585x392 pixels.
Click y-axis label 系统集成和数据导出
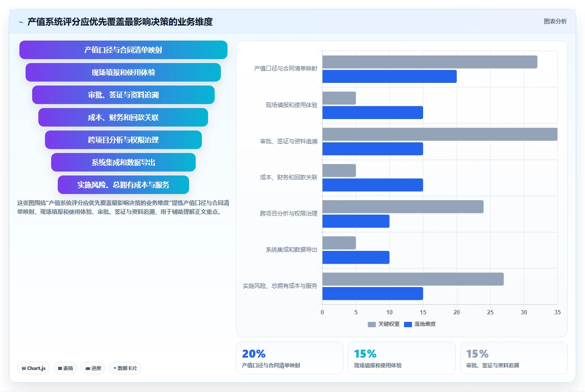[x=291, y=250]
